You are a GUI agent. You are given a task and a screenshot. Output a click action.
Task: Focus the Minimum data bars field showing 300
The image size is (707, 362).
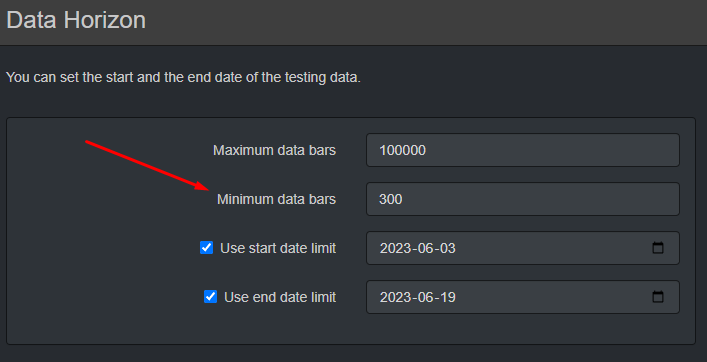[523, 199]
